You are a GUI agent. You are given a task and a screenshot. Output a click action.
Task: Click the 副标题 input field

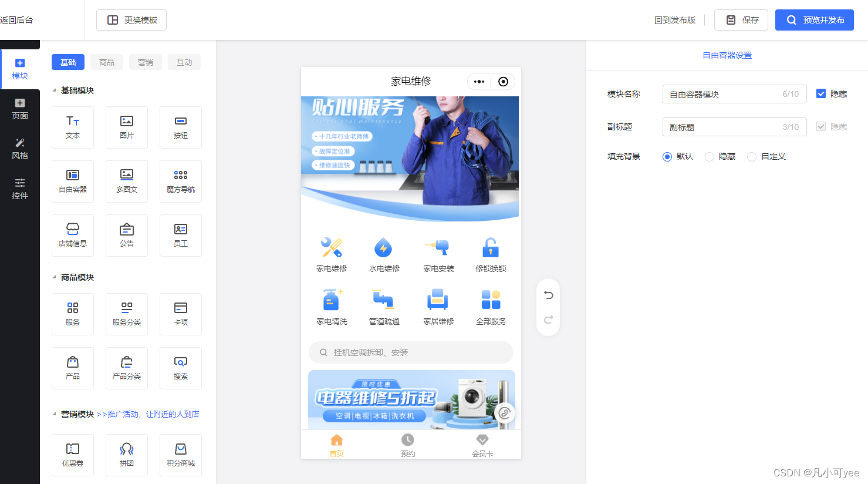point(735,127)
